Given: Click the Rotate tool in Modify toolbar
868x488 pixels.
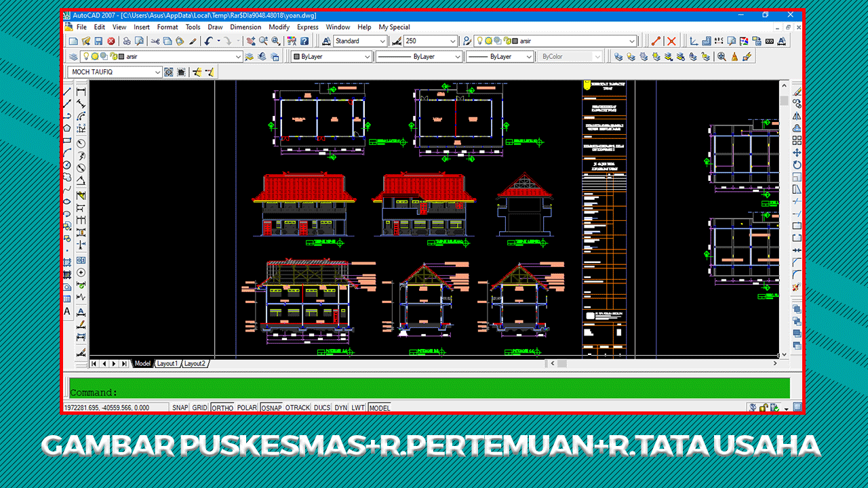Looking at the screenshot, I should (797, 164).
